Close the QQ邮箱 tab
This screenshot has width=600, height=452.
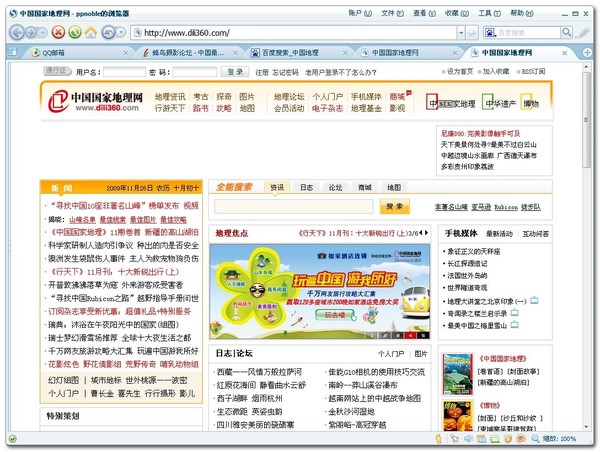(126, 53)
